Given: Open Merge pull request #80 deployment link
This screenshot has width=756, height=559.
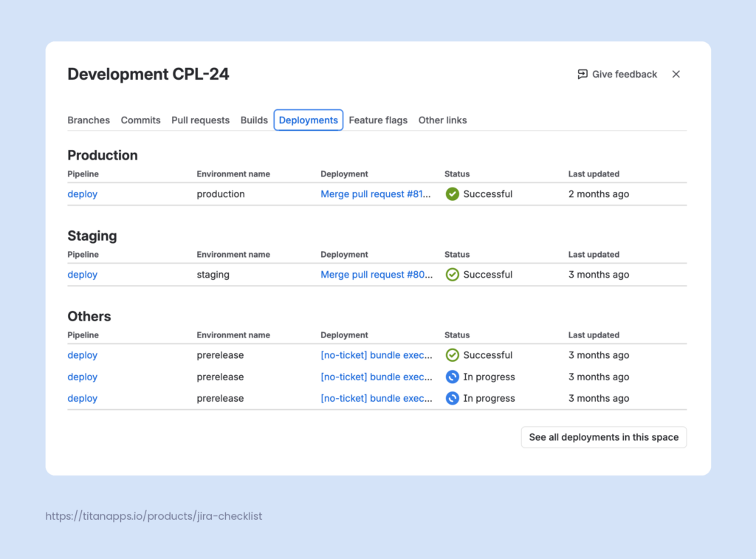Looking at the screenshot, I should [377, 275].
